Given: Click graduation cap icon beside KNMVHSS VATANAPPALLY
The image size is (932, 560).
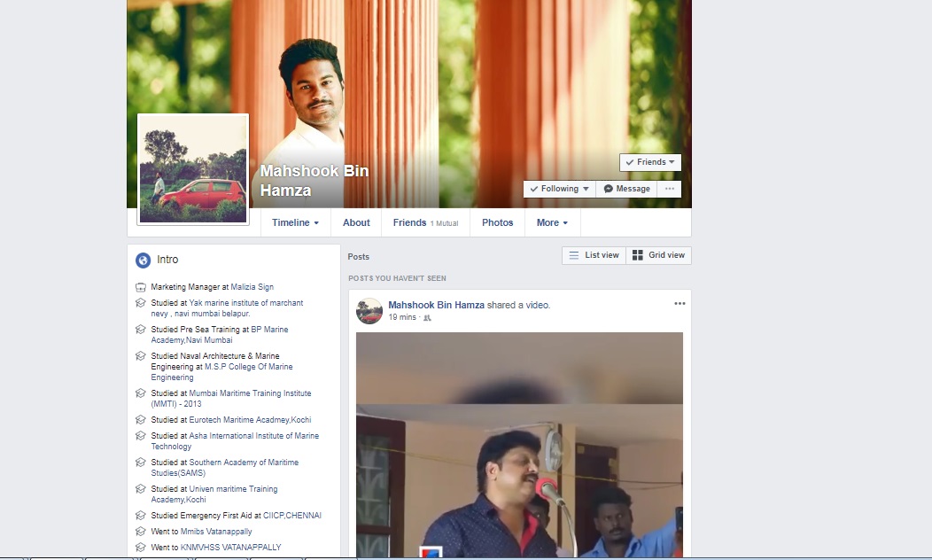Looking at the screenshot, I should coord(141,548).
